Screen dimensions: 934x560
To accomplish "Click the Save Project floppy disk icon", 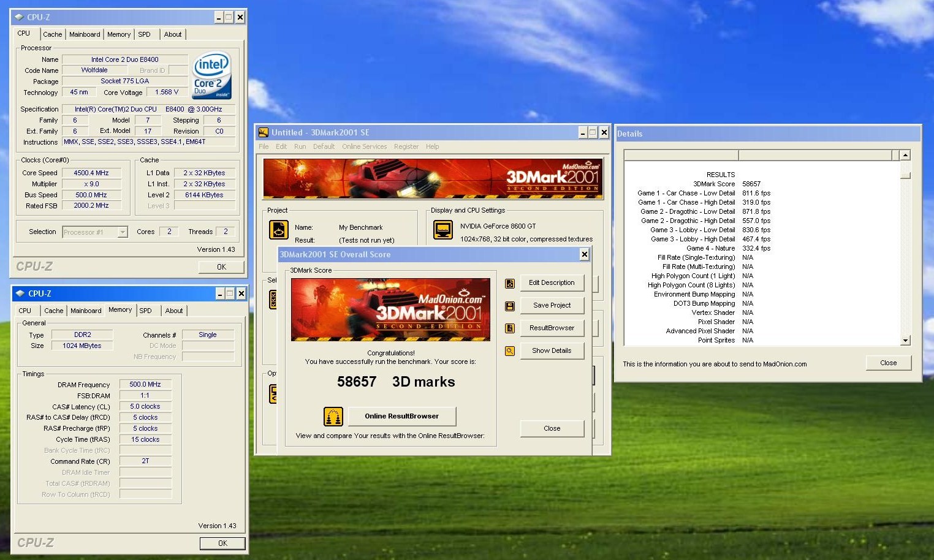I will click(509, 306).
